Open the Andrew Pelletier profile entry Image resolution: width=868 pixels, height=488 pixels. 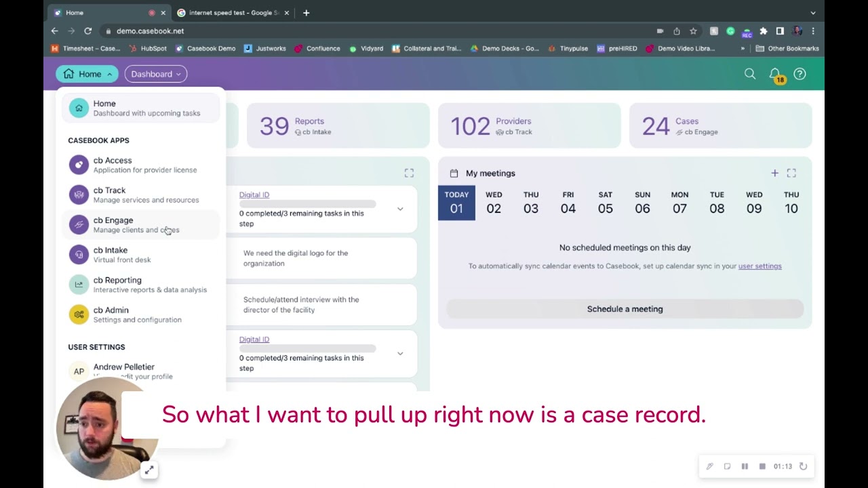click(141, 371)
